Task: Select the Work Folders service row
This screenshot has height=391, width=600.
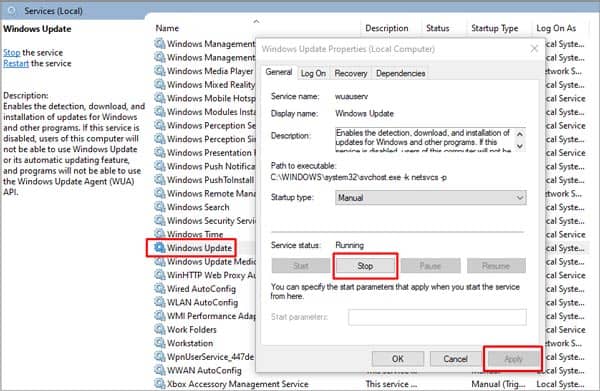Action: [186, 329]
